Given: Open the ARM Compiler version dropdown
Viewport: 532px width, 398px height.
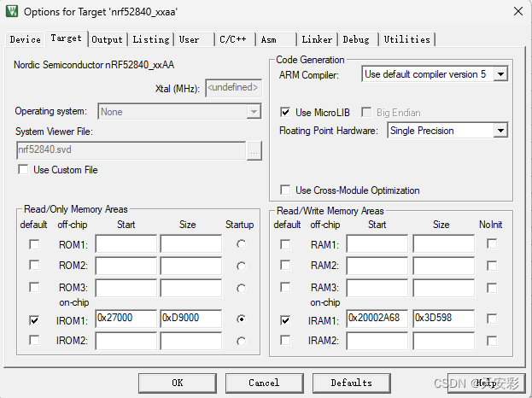Looking at the screenshot, I should click(x=435, y=74).
